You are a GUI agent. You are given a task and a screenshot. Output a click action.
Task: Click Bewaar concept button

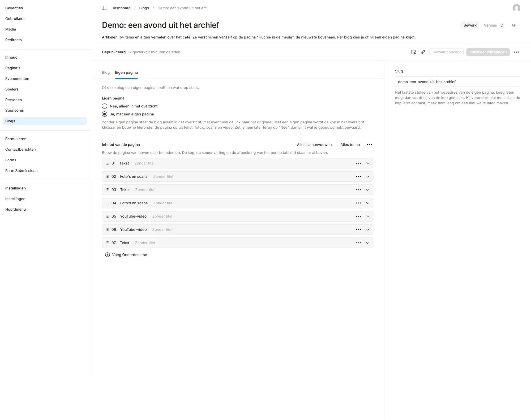446,52
